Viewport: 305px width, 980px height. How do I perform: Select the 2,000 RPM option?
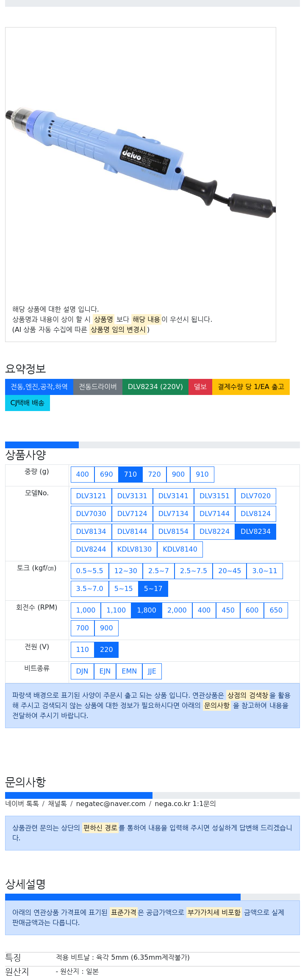pyautogui.click(x=177, y=610)
